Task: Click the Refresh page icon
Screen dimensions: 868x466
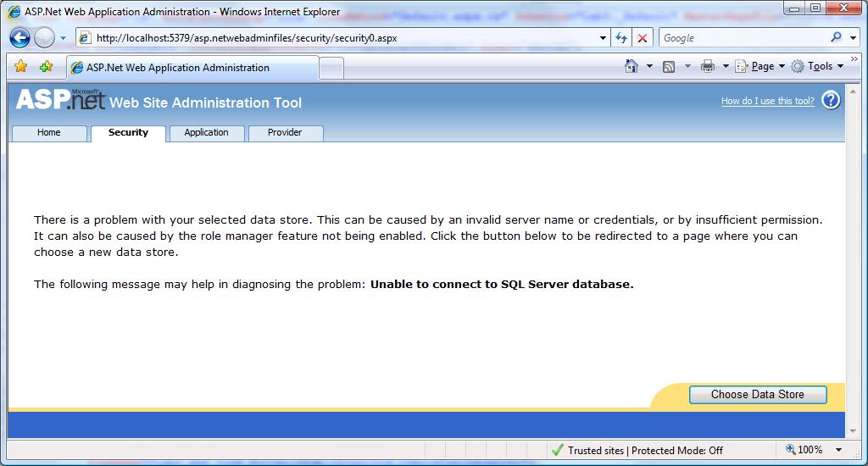Action: [x=621, y=38]
